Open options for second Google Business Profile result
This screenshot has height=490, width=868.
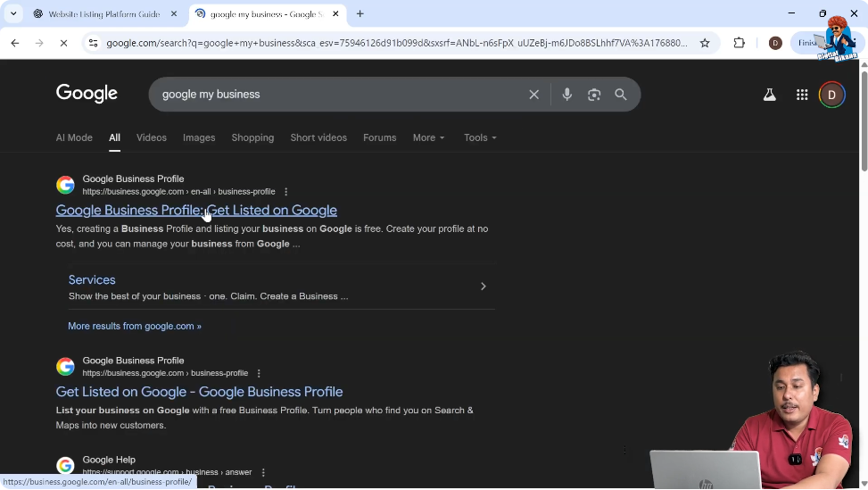[259, 373]
